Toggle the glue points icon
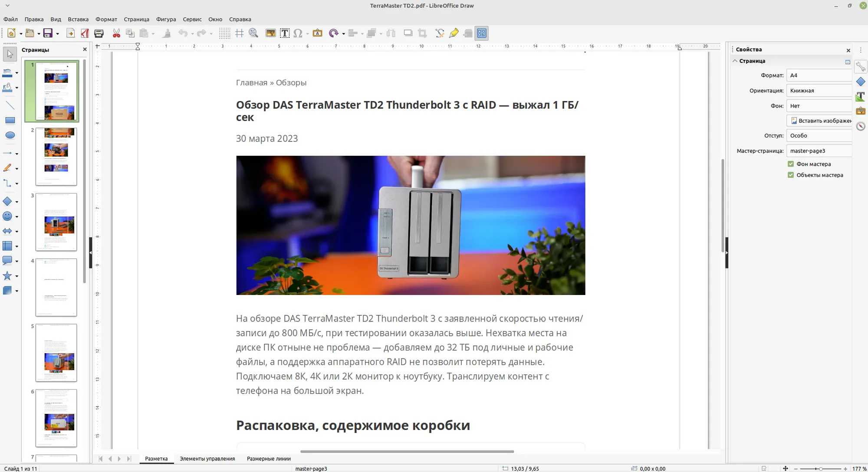The width and height of the screenshot is (868, 472). click(454, 33)
